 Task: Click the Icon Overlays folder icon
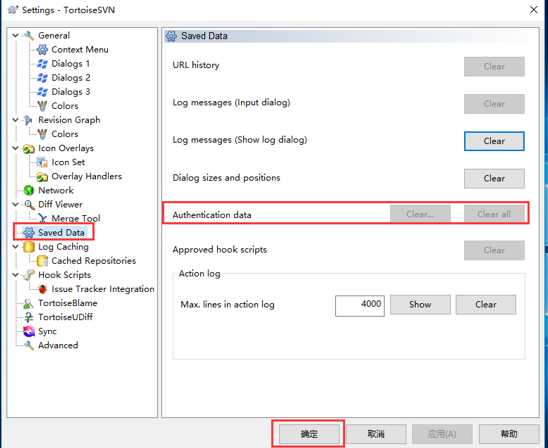29,148
